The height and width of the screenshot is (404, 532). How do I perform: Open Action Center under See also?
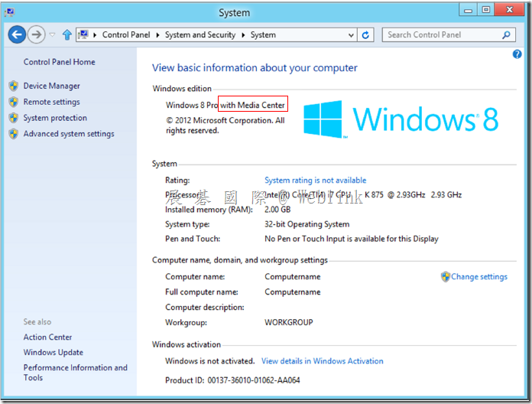[48, 337]
